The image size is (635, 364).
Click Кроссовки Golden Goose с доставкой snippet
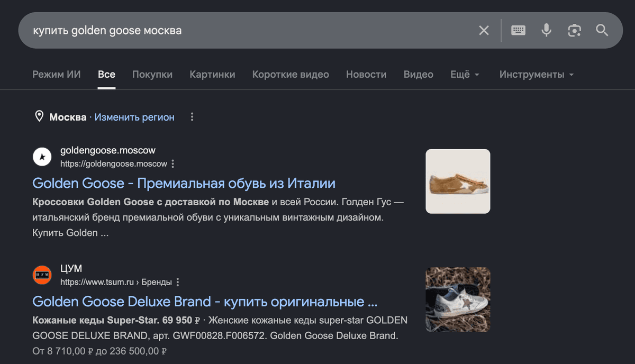point(151,202)
